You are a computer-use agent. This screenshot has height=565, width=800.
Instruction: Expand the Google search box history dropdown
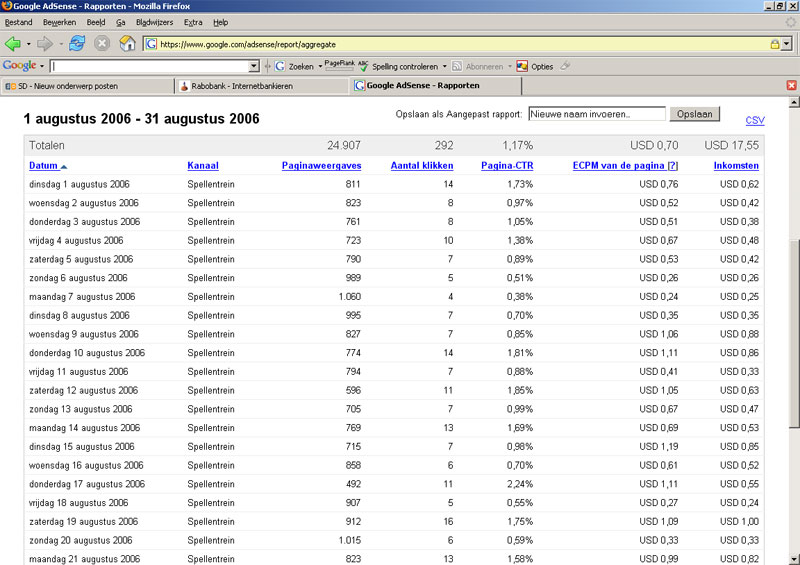[x=254, y=66]
